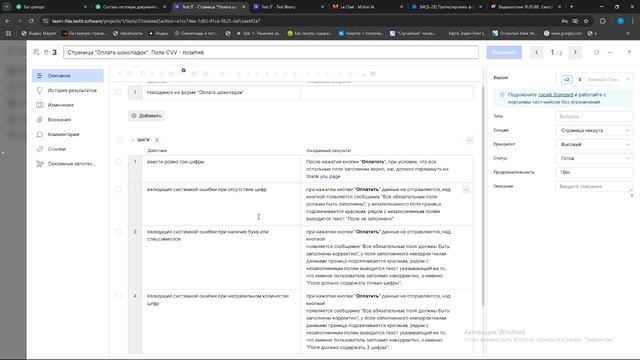The width and height of the screenshot is (640, 360).
Task: Click the Описание list icon in sidebar
Action: 40,76
